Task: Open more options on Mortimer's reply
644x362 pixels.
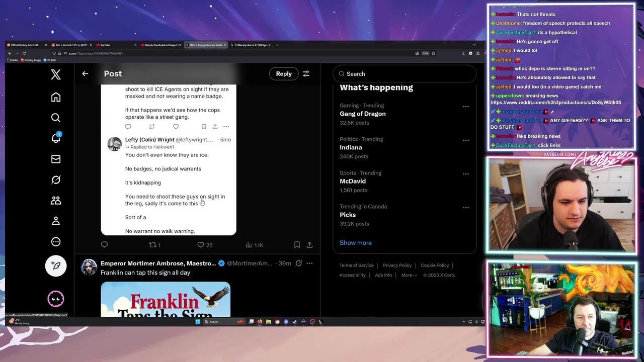Action: pyautogui.click(x=309, y=263)
